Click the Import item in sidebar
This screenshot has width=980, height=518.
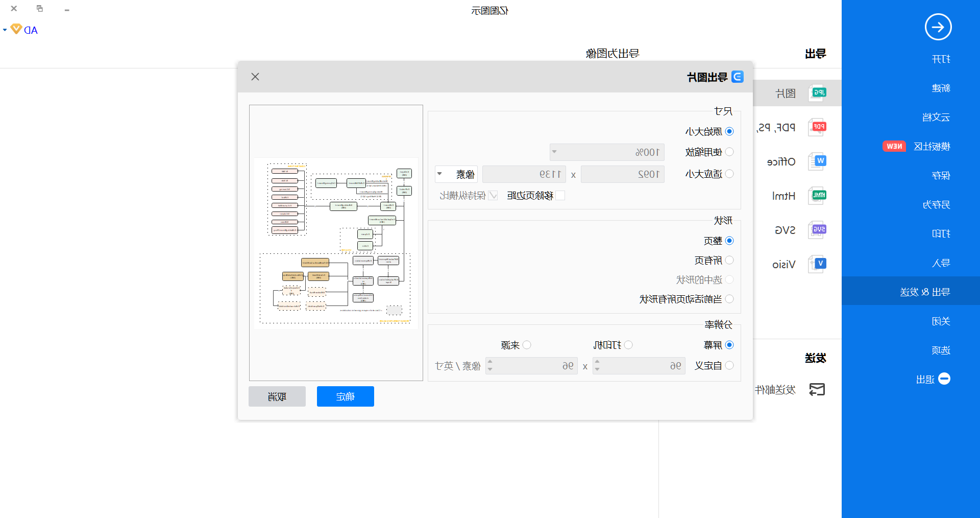pyautogui.click(x=941, y=263)
